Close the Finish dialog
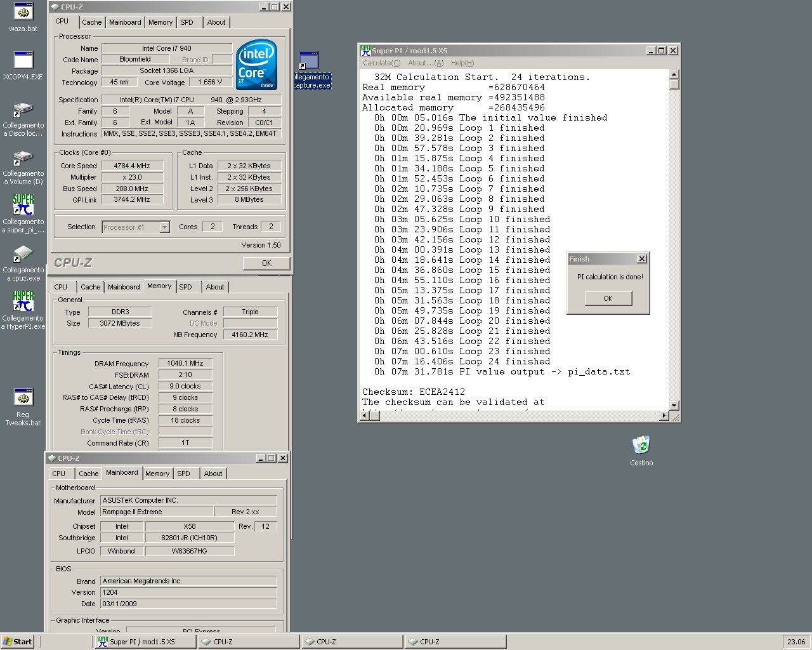The height and width of the screenshot is (650, 812). point(642,259)
